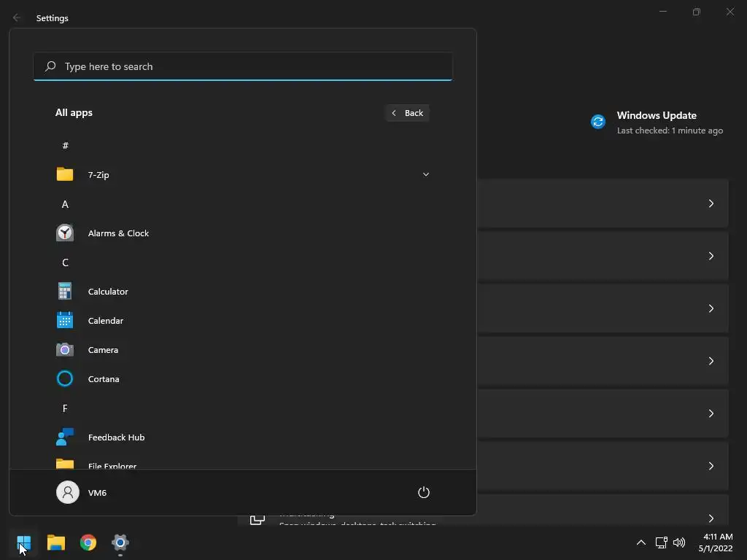Open the fifth Settings row chevron
747x560 pixels.
click(x=711, y=413)
